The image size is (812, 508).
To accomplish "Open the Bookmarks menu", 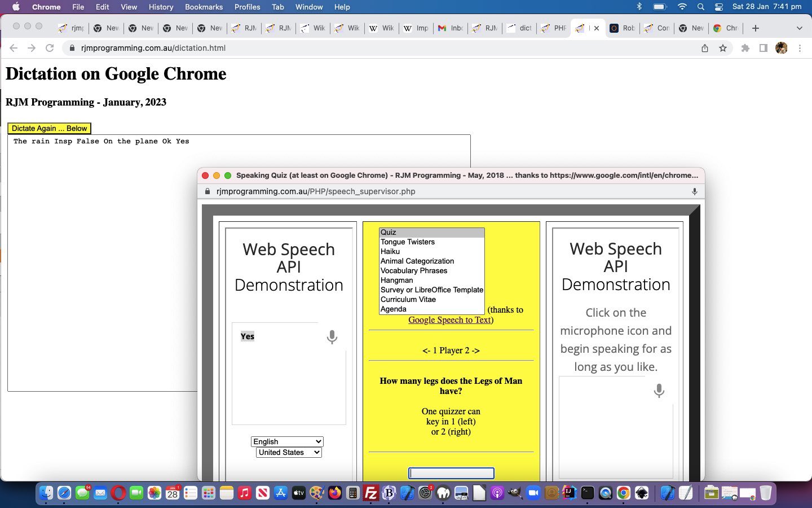I will (x=204, y=7).
